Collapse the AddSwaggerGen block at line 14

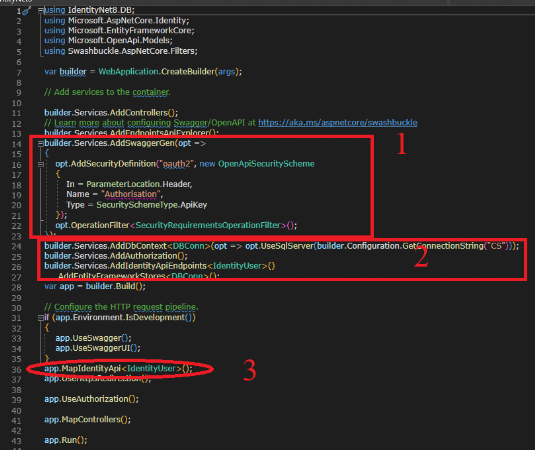41,144
